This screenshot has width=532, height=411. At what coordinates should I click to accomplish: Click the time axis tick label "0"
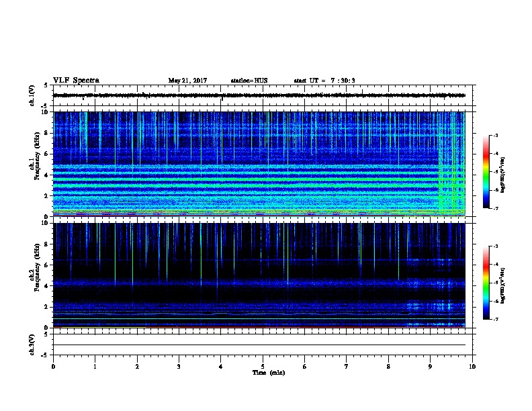point(53,367)
